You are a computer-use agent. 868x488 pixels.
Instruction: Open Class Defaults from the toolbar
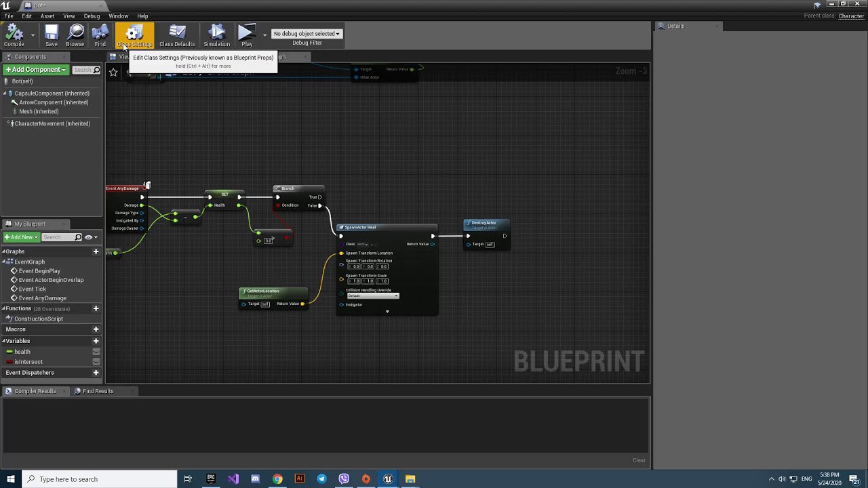pos(177,35)
